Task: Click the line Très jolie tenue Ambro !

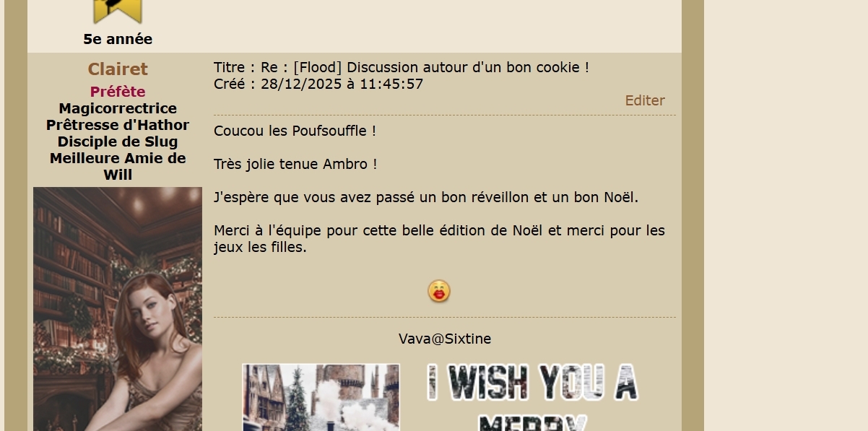Action: coord(295,164)
